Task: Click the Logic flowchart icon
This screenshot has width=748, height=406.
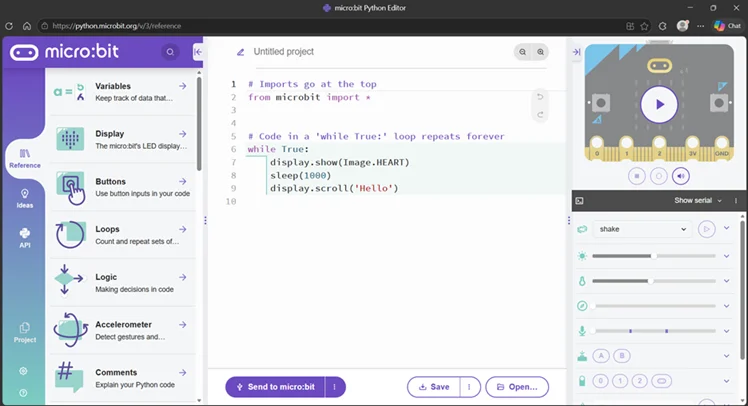Action: pyautogui.click(x=68, y=281)
